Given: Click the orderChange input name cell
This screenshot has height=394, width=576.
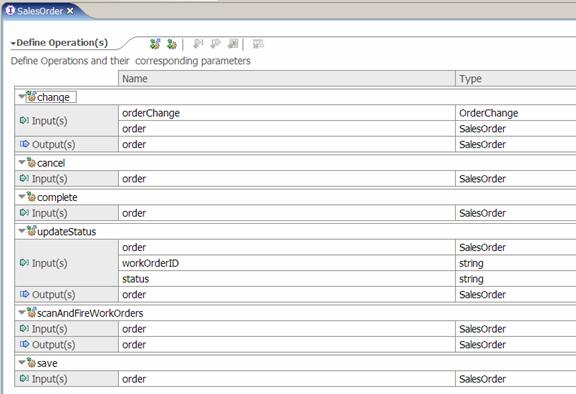Looking at the screenshot, I should pos(287,113).
